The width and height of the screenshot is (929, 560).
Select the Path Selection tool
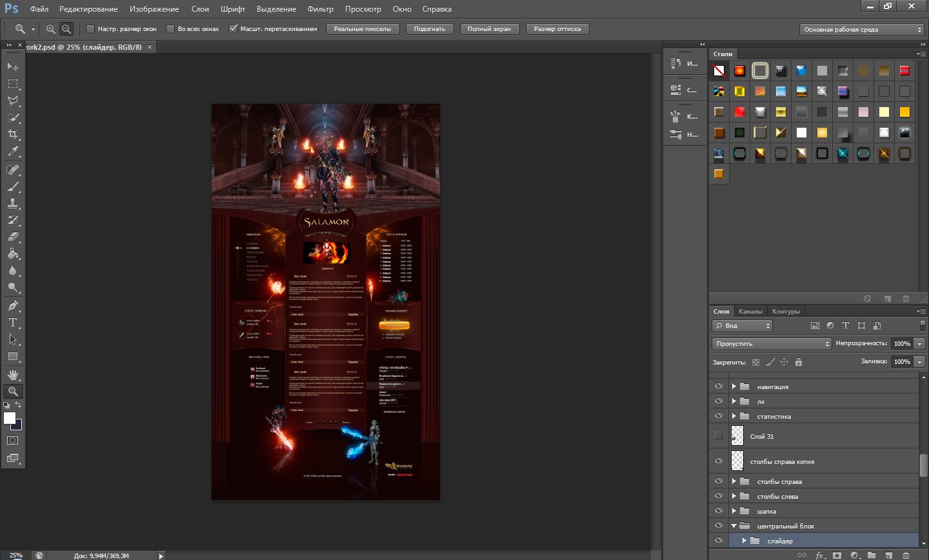pyautogui.click(x=13, y=339)
